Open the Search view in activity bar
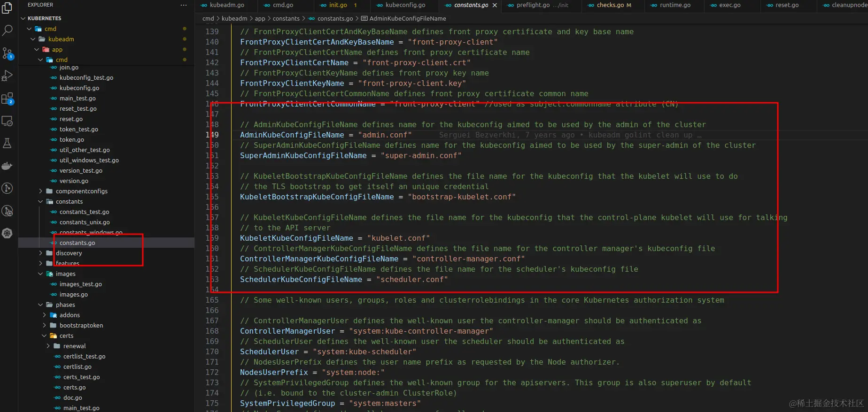The width and height of the screenshot is (868, 412). pyautogui.click(x=8, y=31)
